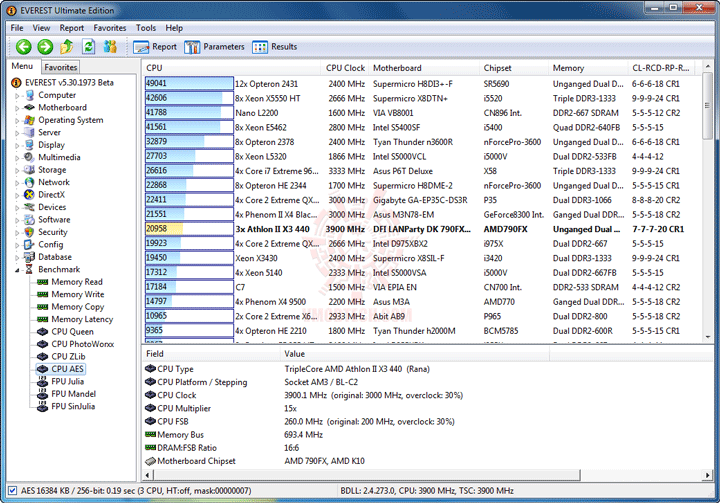The height and width of the screenshot is (503, 720).
Task: Open the Help menu
Action: (x=174, y=28)
